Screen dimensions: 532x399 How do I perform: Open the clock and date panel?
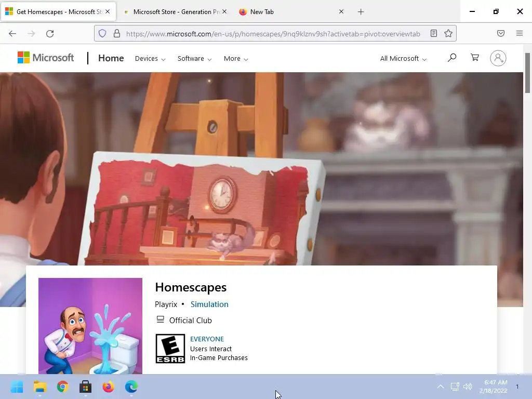(x=494, y=387)
